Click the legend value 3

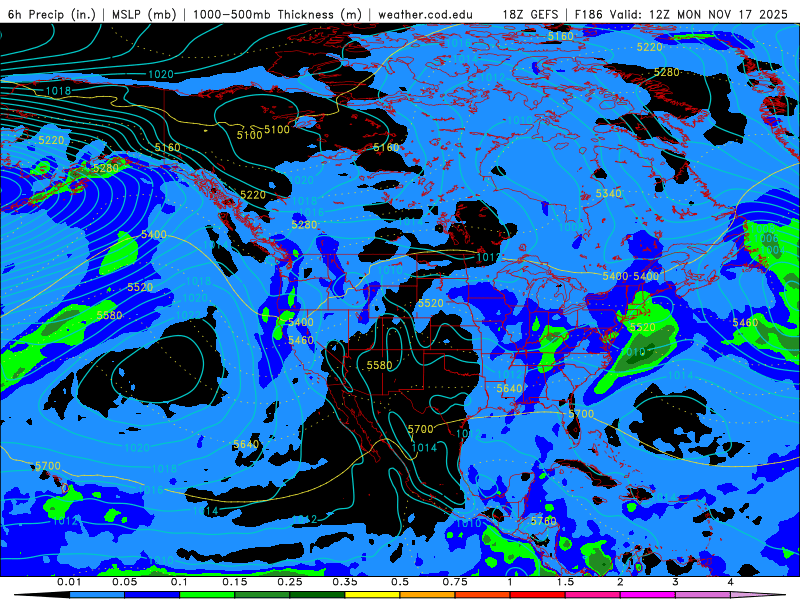tap(676, 582)
